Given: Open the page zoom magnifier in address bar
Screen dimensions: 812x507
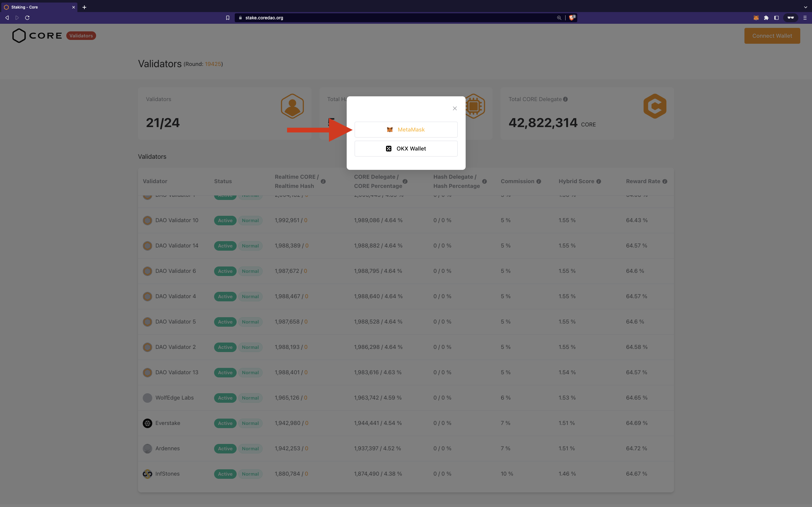Looking at the screenshot, I should tap(559, 18).
